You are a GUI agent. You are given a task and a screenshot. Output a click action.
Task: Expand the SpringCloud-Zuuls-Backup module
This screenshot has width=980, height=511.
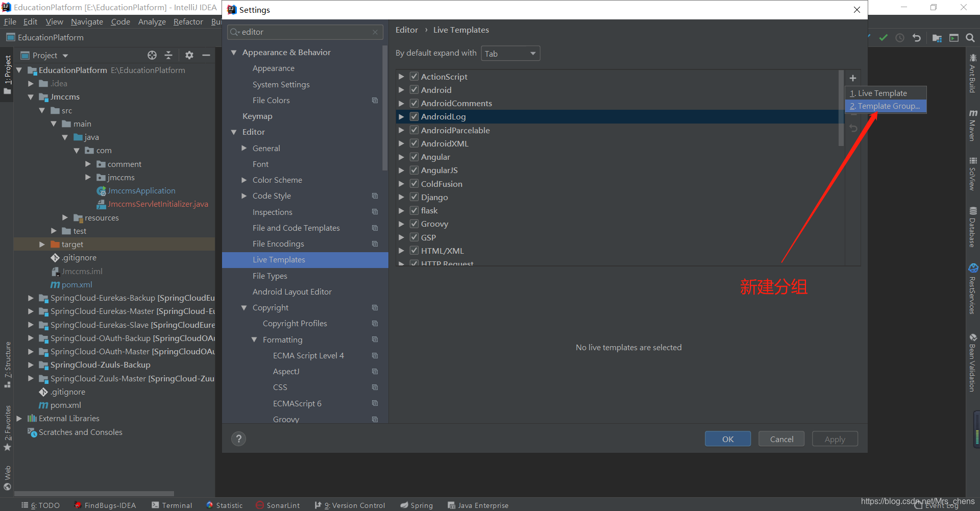pyautogui.click(x=31, y=365)
